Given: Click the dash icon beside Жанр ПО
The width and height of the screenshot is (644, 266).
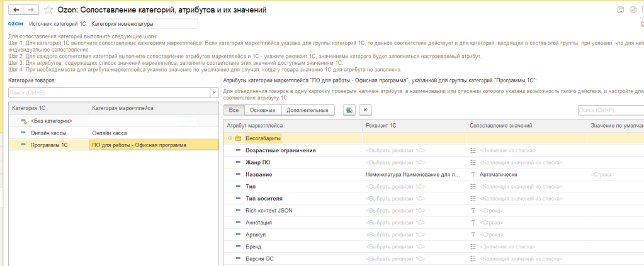Looking at the screenshot, I should click(238, 162).
